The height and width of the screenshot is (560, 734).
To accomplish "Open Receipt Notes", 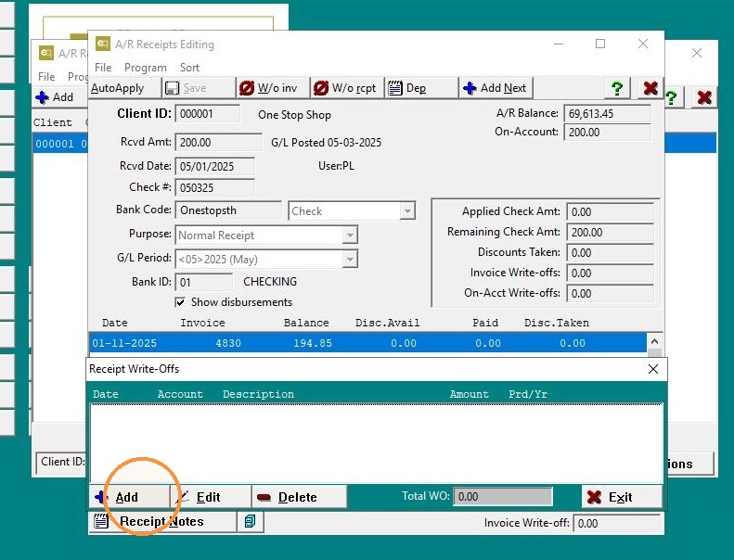I will click(x=162, y=522).
